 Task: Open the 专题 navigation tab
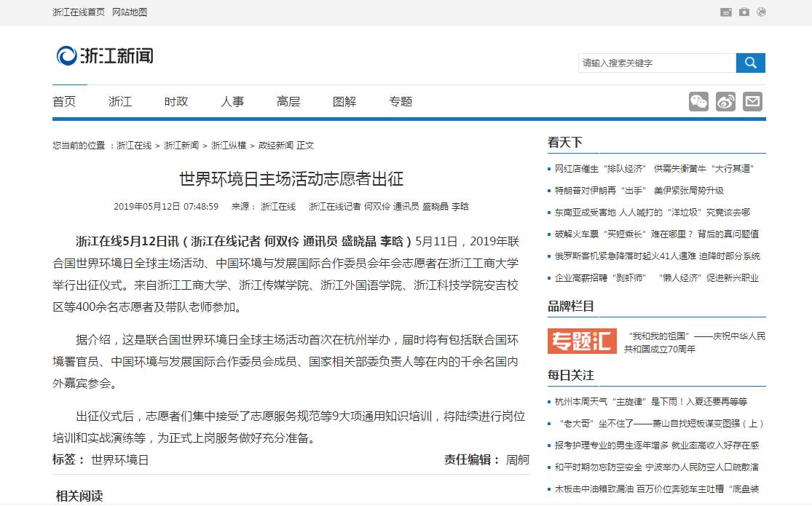point(401,102)
